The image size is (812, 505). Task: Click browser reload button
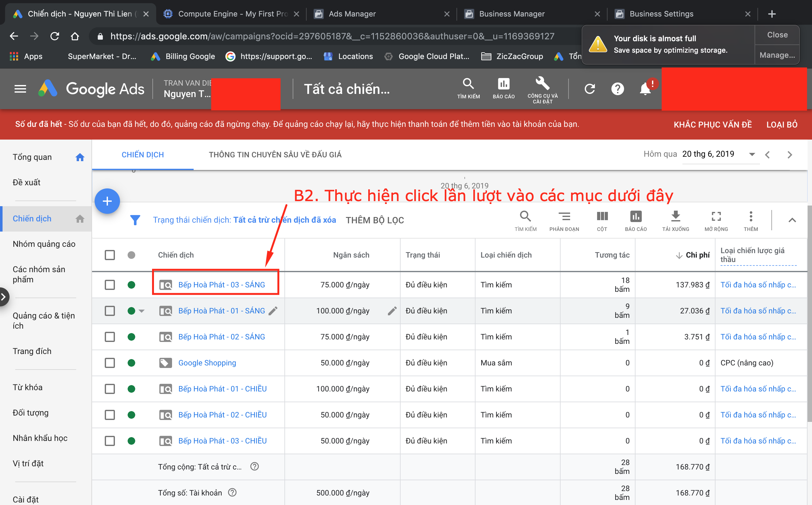click(x=55, y=36)
